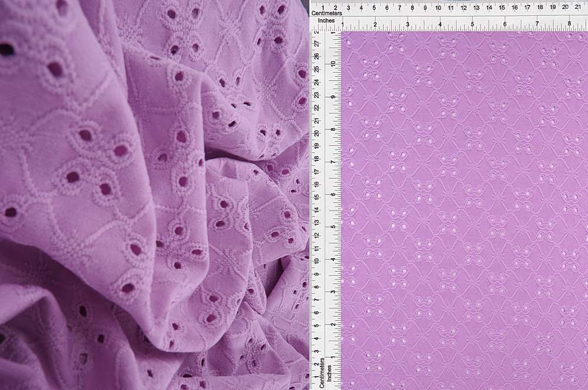Click the "Inches" label on the vertical ruler
Image resolution: width=588 pixels, height=390 pixels.
coord(330,373)
